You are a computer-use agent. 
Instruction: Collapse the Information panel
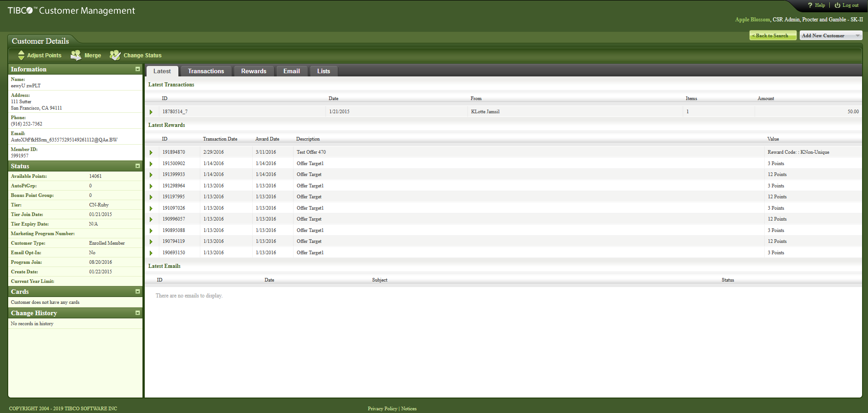tap(137, 69)
